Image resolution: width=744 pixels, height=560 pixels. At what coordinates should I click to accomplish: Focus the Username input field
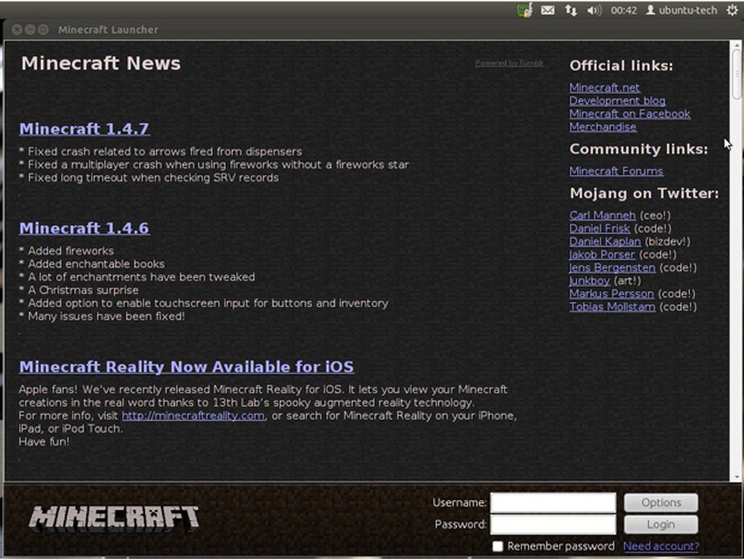[554, 503]
